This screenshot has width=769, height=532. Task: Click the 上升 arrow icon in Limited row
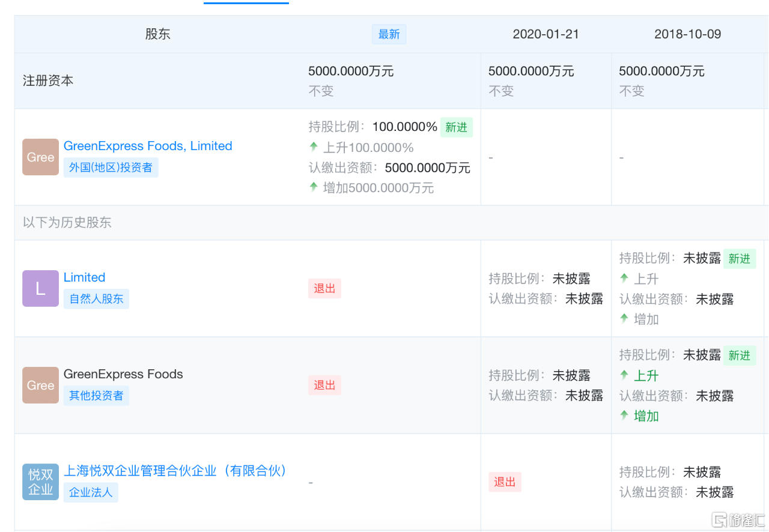pos(624,278)
